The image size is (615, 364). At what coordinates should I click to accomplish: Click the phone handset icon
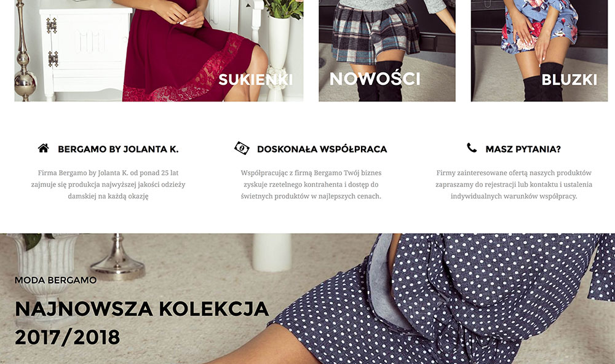click(x=472, y=148)
